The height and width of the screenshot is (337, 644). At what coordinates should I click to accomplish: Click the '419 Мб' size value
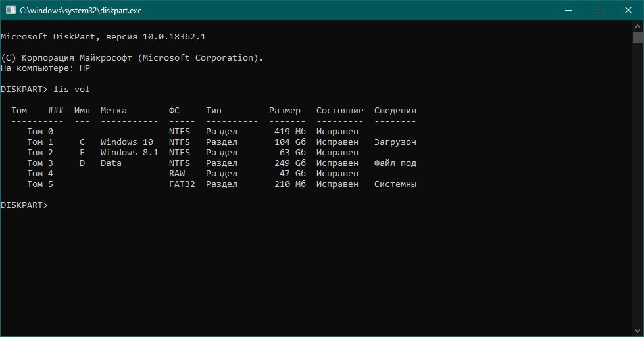click(x=290, y=132)
